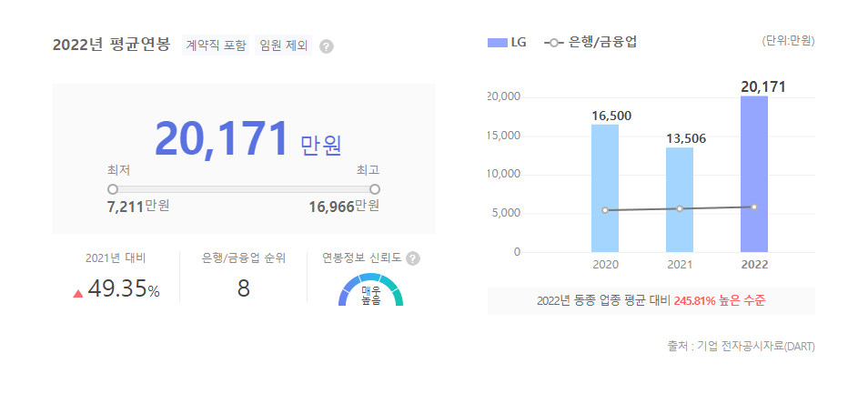Click the 2020 bar labeled 16,500
This screenshot has width=868, height=394.
pos(605,188)
